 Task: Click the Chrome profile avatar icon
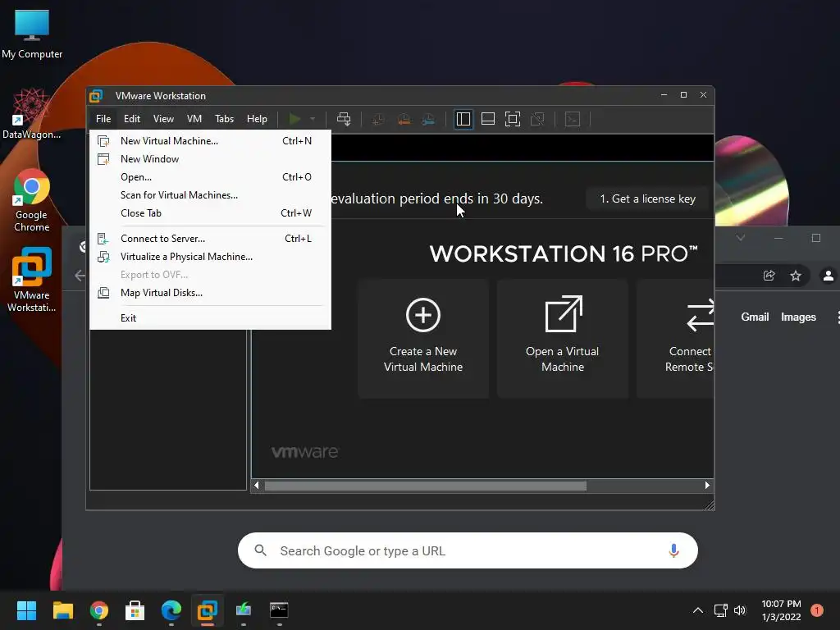coord(829,276)
